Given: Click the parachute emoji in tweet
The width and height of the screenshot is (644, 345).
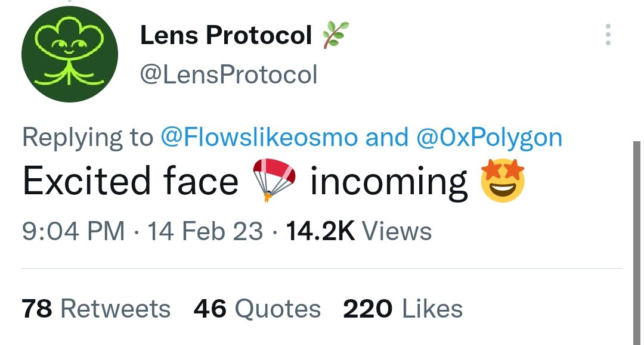Looking at the screenshot, I should 274,181.
